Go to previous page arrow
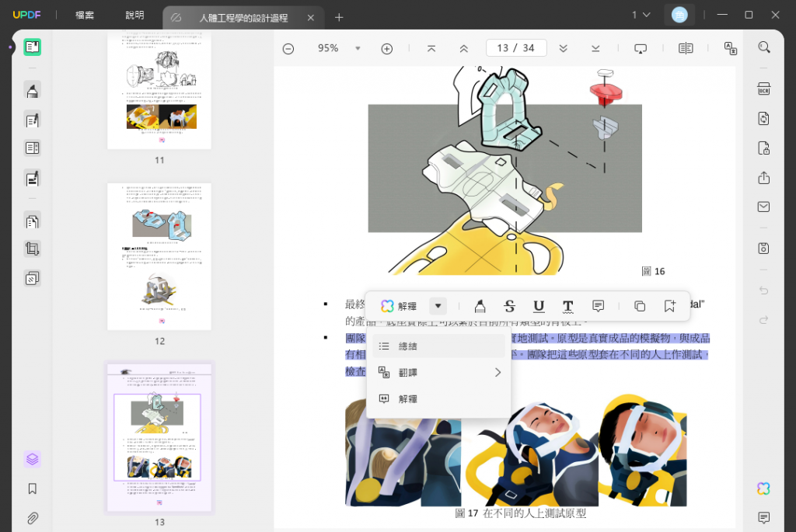This screenshot has width=796, height=532. (463, 49)
